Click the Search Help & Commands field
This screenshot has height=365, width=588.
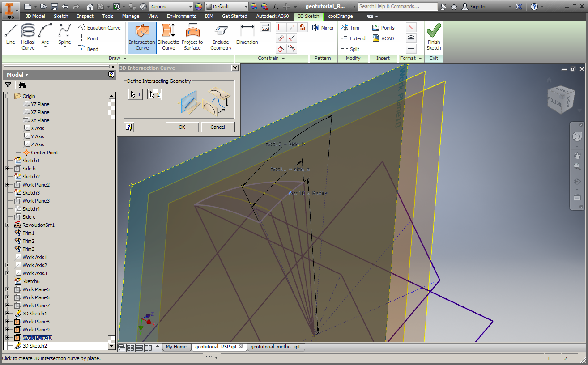pos(397,6)
